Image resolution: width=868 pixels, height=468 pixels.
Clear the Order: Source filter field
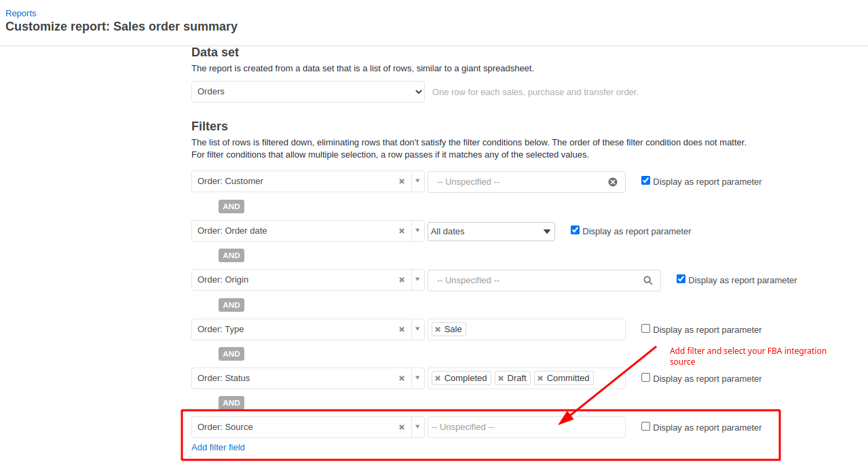(x=402, y=427)
